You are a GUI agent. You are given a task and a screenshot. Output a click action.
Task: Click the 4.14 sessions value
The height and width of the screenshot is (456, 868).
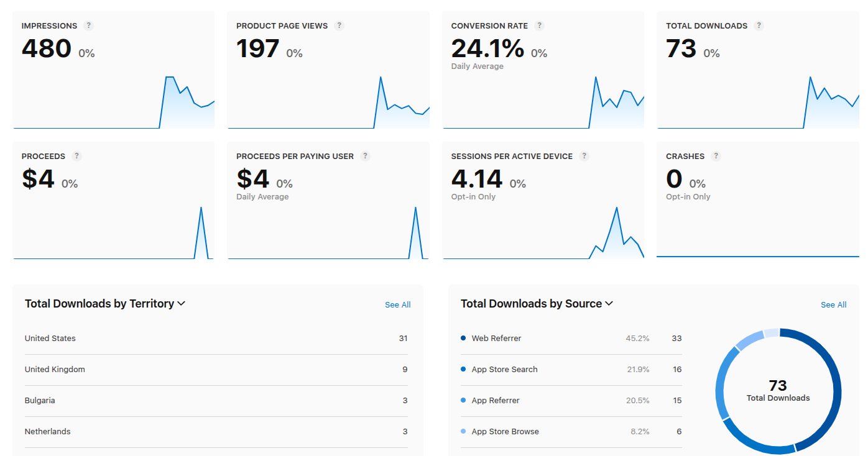coord(477,179)
